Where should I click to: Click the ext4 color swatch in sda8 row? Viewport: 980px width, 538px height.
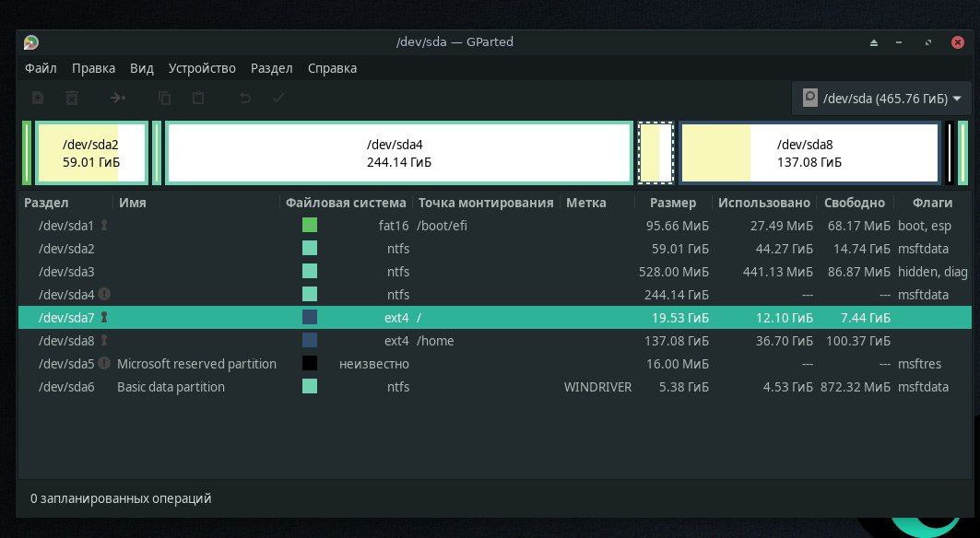coord(310,341)
